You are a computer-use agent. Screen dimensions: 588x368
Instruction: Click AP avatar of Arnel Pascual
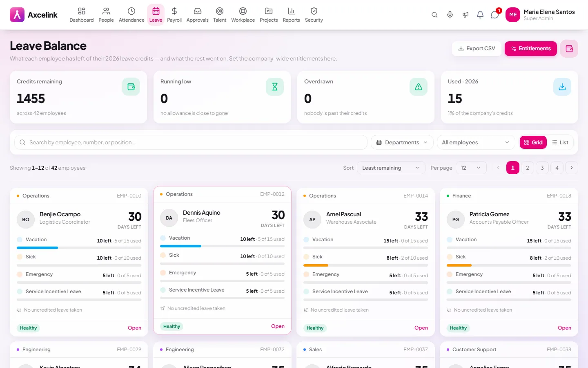point(312,220)
